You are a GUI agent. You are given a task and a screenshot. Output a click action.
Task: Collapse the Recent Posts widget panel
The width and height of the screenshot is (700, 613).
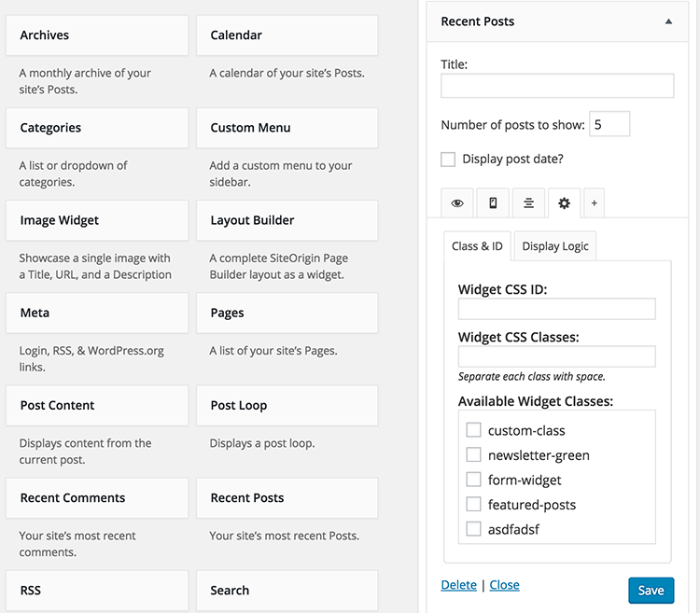pos(668,21)
